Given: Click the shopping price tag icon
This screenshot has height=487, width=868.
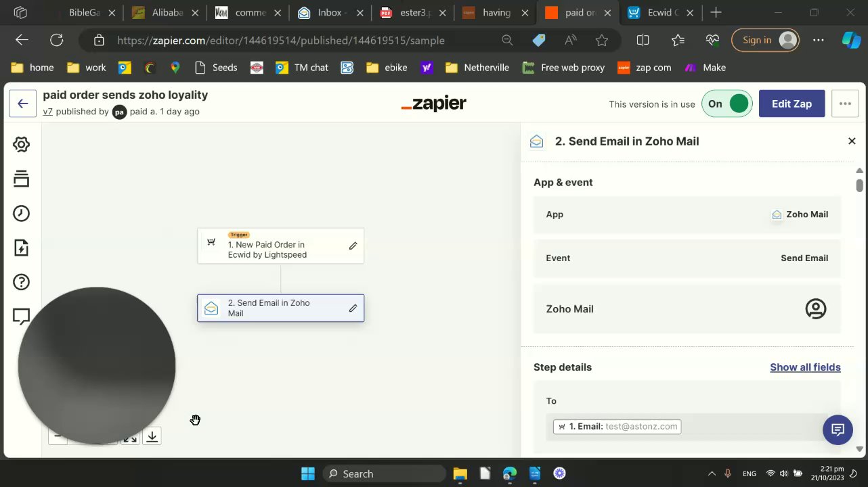Looking at the screenshot, I should click(x=539, y=41).
